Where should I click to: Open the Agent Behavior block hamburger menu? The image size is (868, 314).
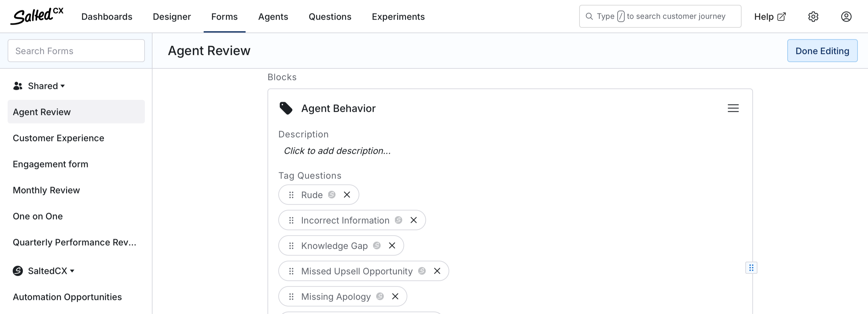coord(733,108)
